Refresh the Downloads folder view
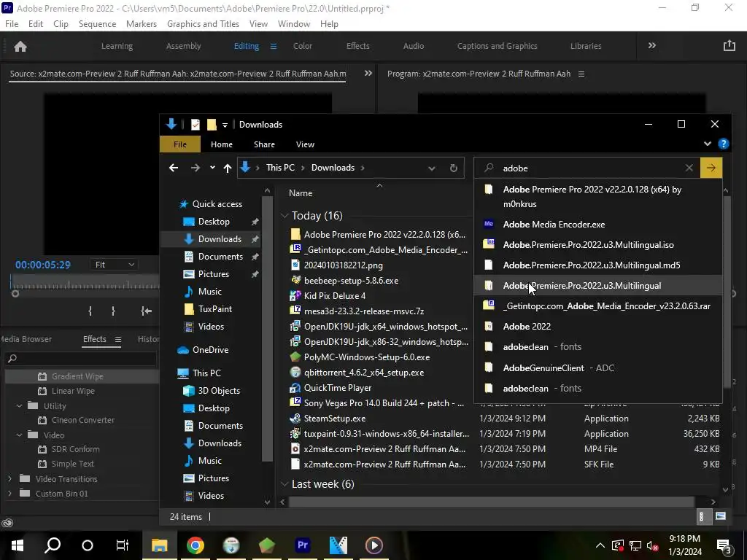The width and height of the screenshot is (747, 560). coord(454,168)
